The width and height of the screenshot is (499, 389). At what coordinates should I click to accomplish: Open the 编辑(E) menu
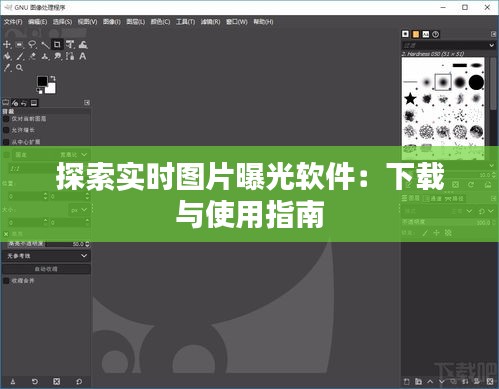[x=38, y=22]
